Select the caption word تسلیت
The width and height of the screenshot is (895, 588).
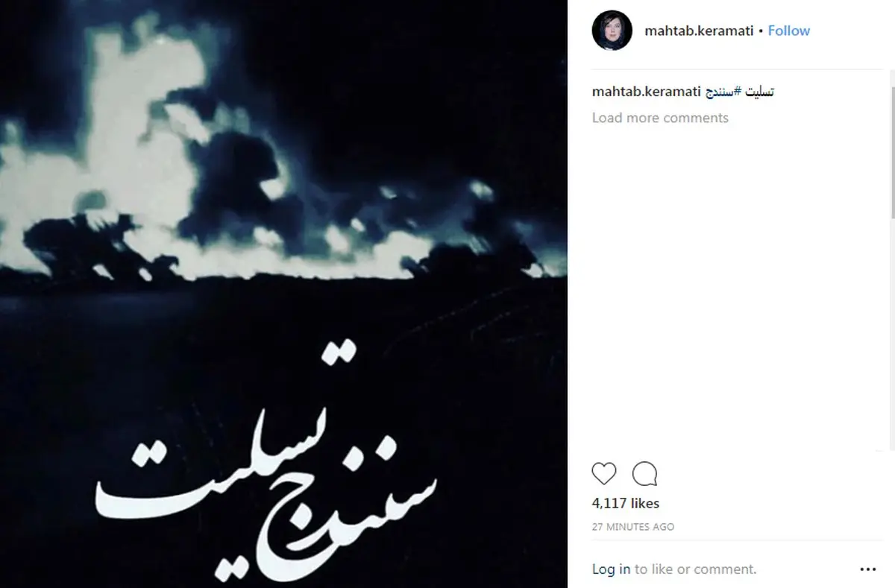pos(761,92)
